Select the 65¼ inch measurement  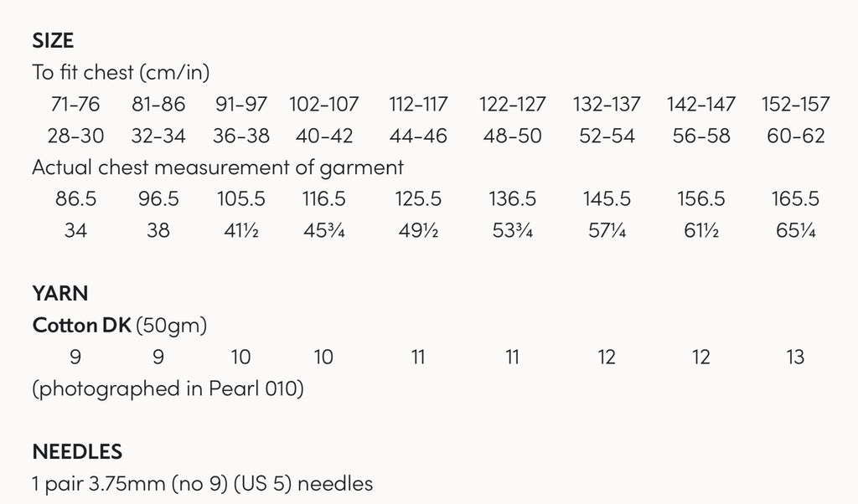[796, 231]
